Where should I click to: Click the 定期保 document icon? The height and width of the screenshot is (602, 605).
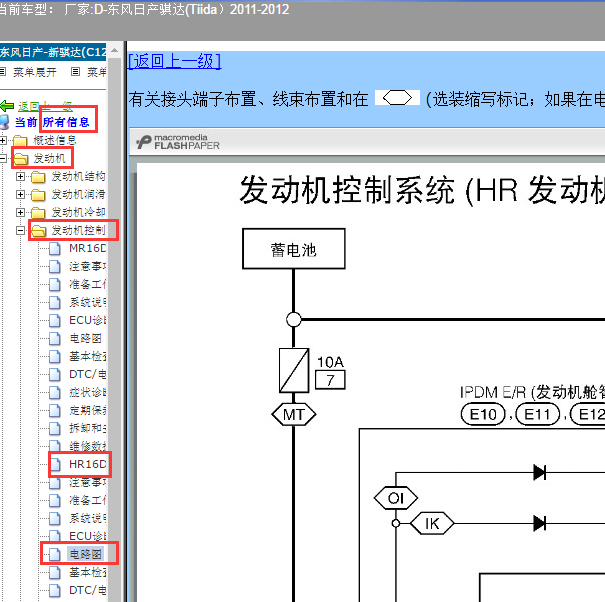click(x=54, y=410)
